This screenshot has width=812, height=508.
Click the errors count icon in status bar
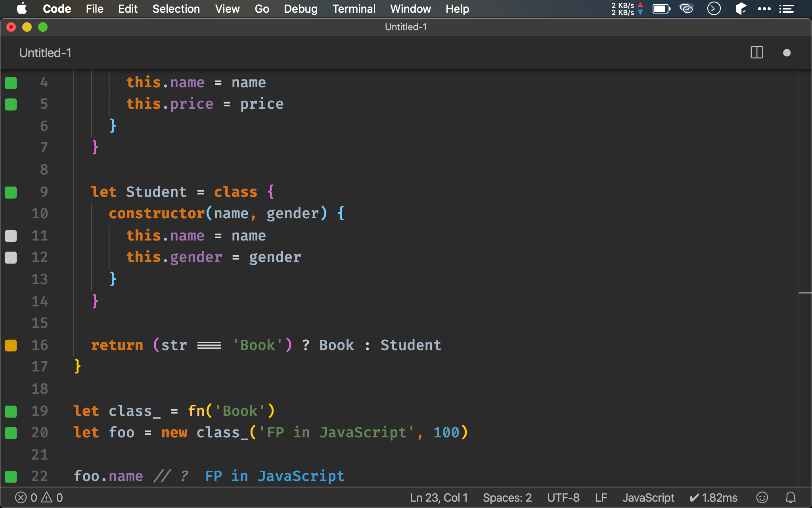pos(21,497)
